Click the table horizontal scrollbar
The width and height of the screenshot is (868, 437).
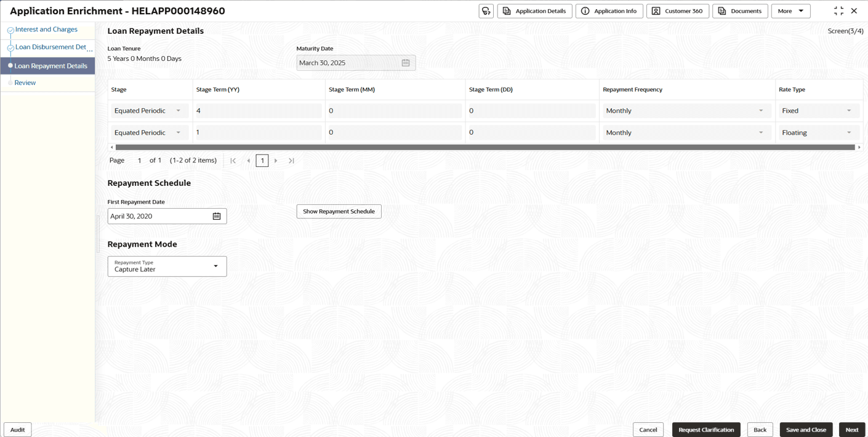(x=485, y=147)
